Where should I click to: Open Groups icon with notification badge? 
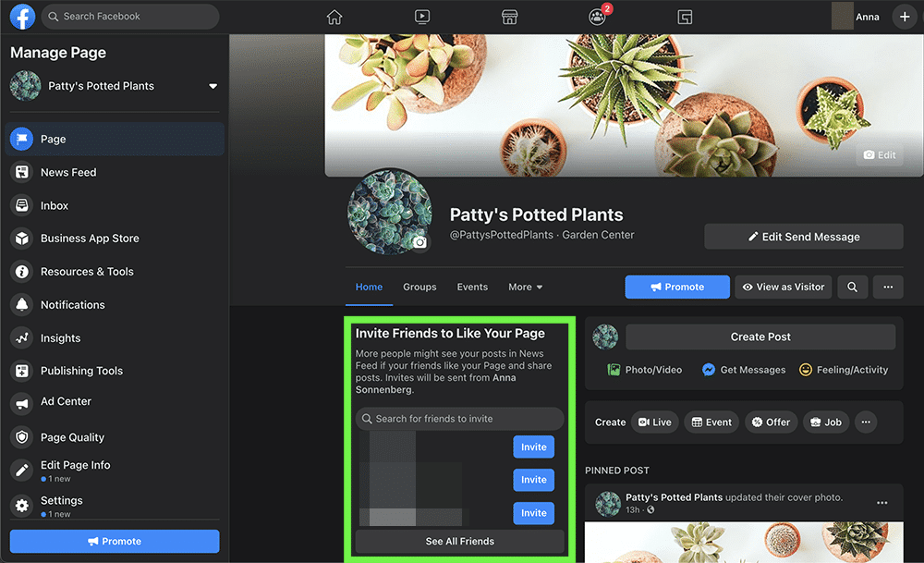point(597,17)
